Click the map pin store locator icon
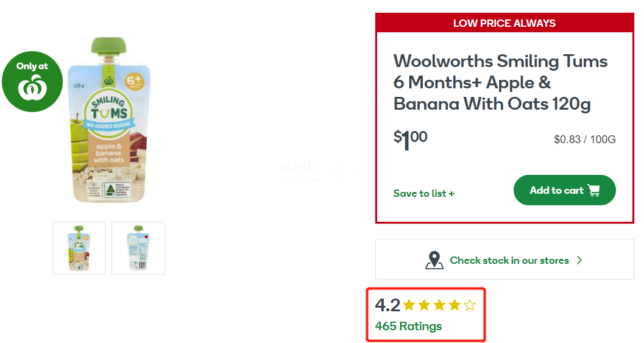Screen dimensions: 644x343 (x=434, y=260)
